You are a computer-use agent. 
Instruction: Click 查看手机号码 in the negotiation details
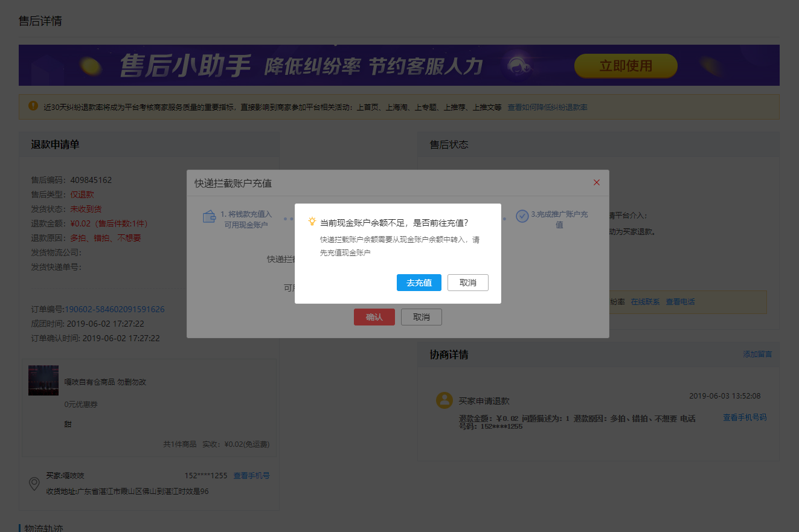pos(745,417)
